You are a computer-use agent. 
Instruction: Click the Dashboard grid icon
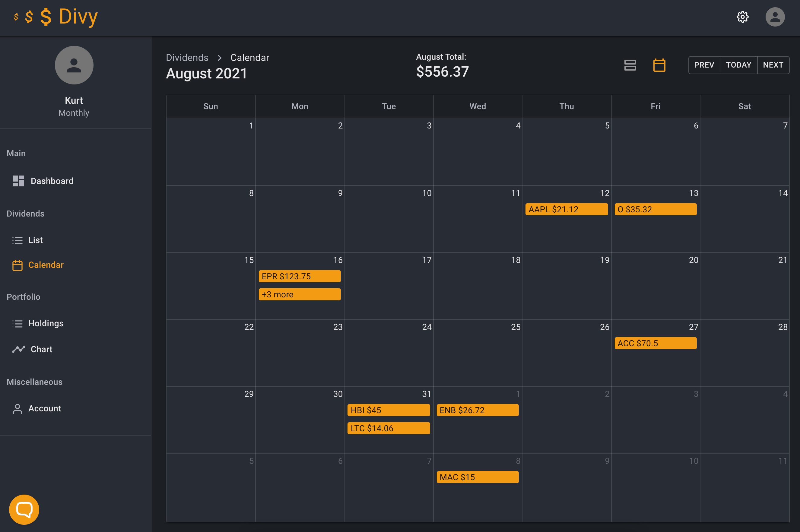point(19,181)
